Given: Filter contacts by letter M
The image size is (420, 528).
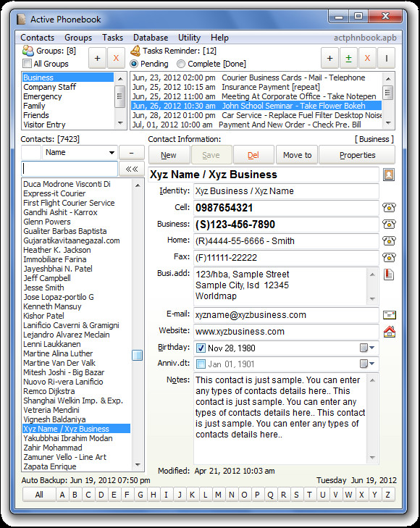Looking at the screenshot, I should (218, 495).
